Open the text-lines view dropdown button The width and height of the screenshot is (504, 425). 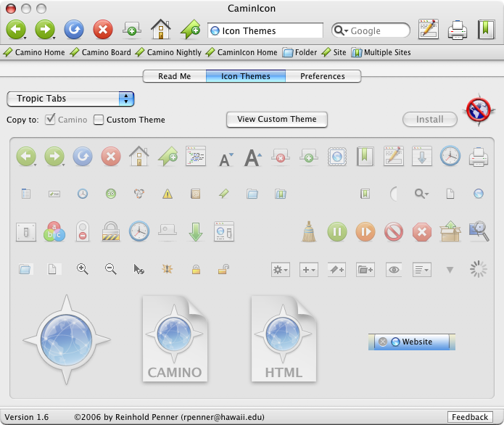pyautogui.click(x=422, y=270)
